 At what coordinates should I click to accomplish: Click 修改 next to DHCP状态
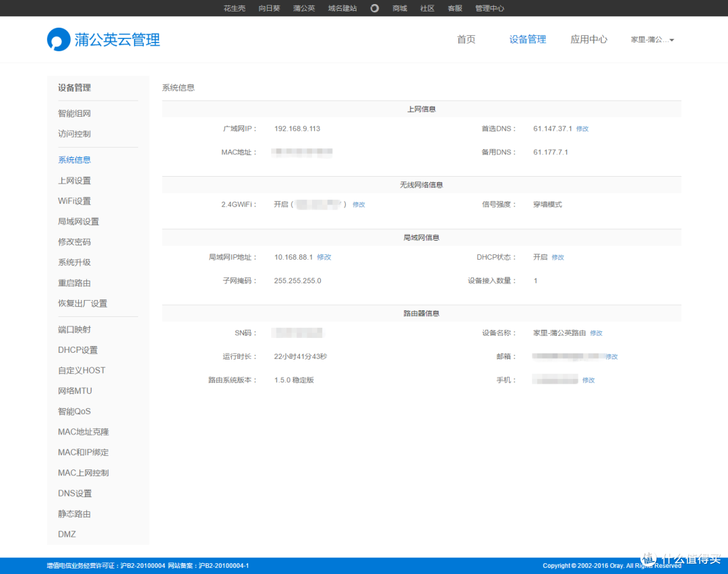click(557, 257)
